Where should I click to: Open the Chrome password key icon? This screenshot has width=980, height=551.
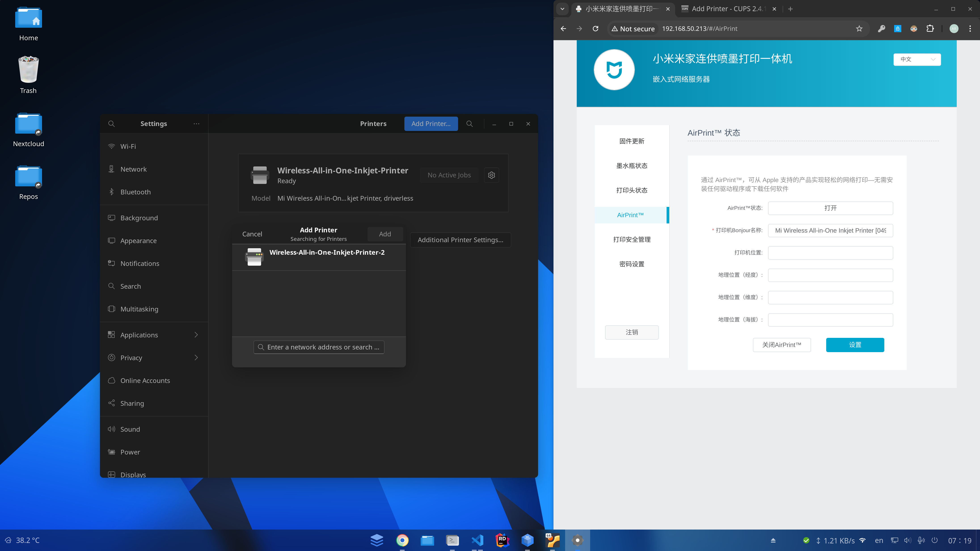pos(881,29)
